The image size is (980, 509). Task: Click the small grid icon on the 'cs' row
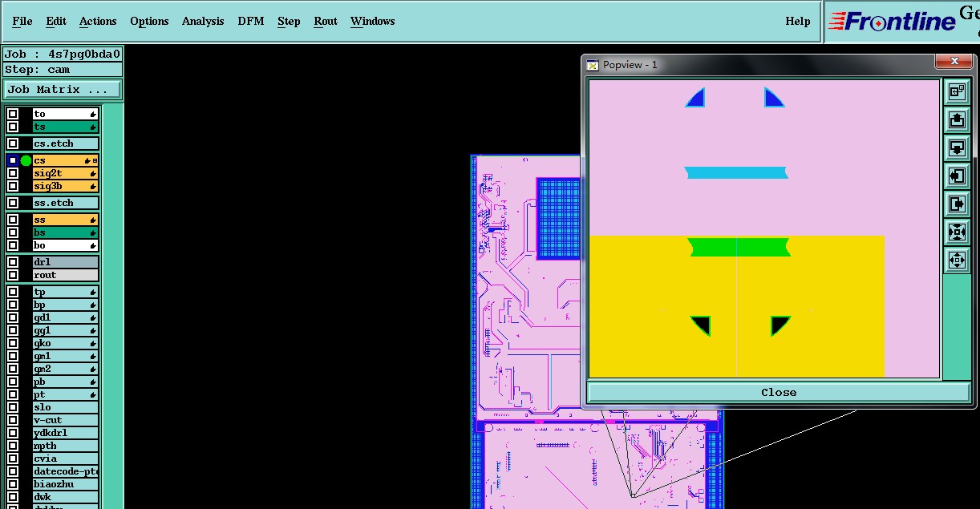[x=95, y=161]
